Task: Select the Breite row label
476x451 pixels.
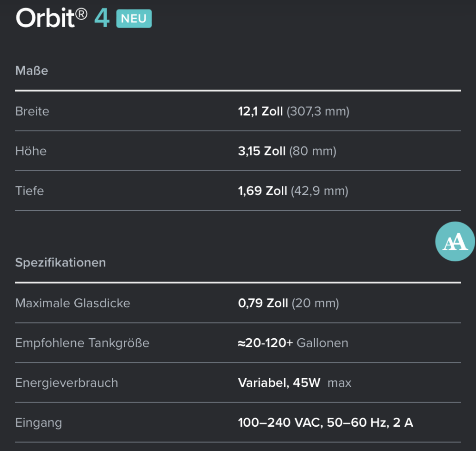Action: pyautogui.click(x=32, y=111)
